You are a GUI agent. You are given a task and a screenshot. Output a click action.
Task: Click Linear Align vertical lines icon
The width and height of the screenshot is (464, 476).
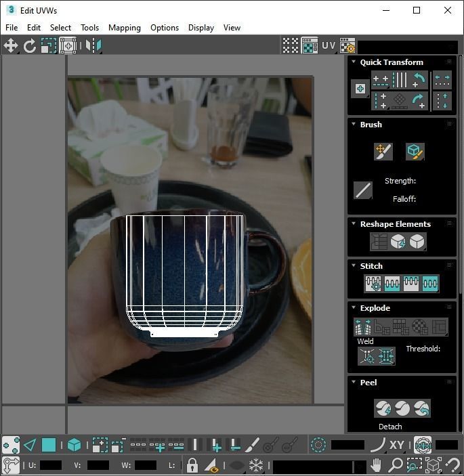pos(400,80)
